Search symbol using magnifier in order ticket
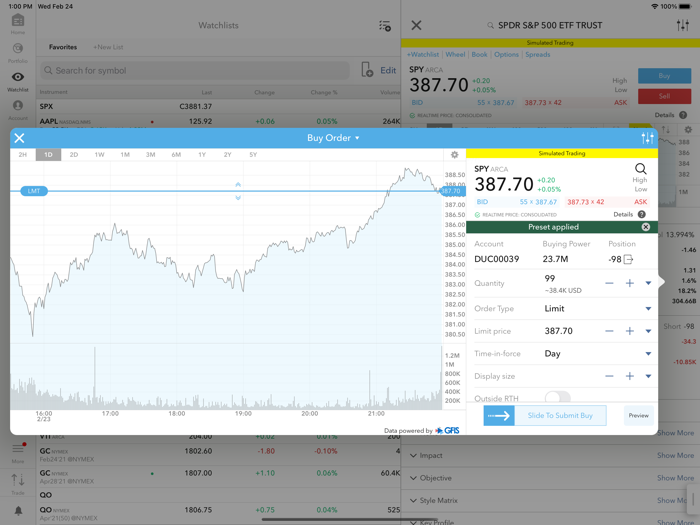The width and height of the screenshot is (700, 525). tap(641, 169)
